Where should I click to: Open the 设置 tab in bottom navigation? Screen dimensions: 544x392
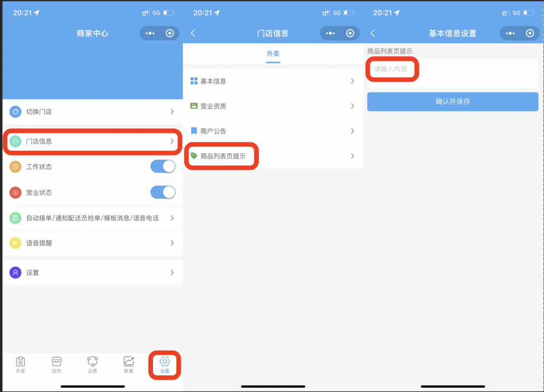tap(165, 364)
